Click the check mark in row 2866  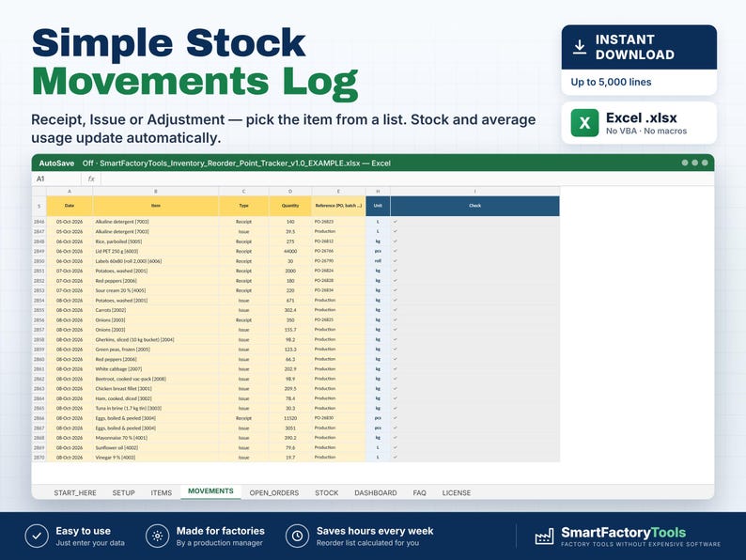(x=396, y=418)
